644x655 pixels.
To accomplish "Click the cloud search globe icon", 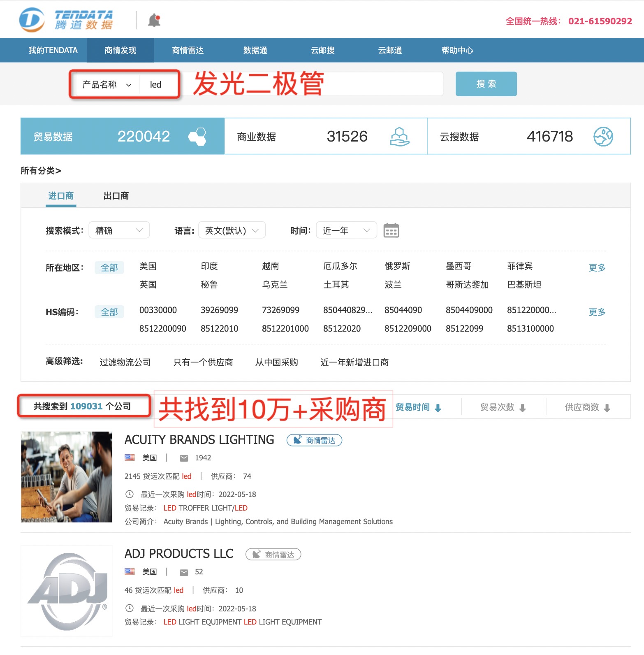I will click(x=603, y=137).
